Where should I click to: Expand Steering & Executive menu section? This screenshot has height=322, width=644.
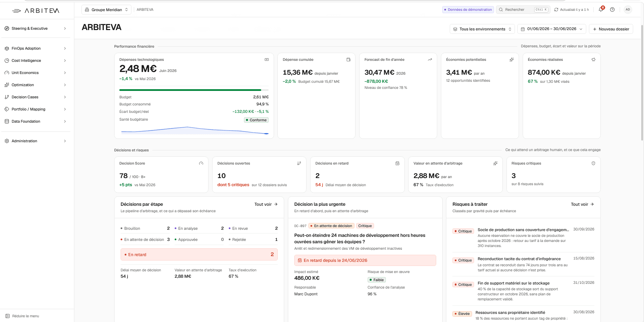point(35,28)
